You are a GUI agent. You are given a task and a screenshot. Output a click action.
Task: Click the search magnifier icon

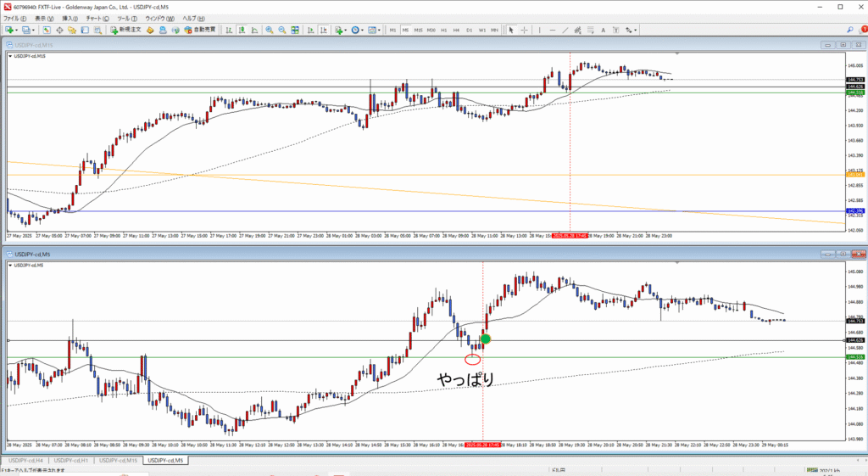click(x=849, y=30)
